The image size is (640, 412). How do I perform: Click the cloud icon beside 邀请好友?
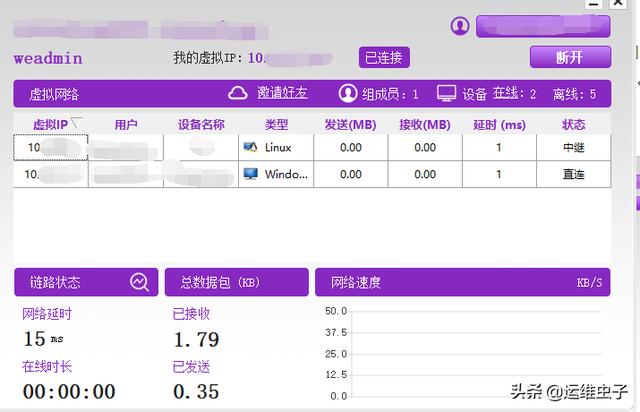tap(238, 94)
